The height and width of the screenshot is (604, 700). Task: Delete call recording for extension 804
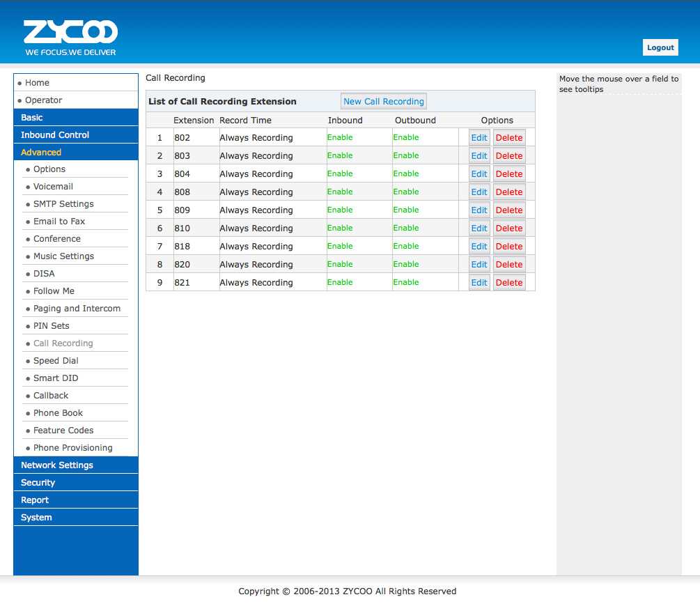[x=509, y=174]
